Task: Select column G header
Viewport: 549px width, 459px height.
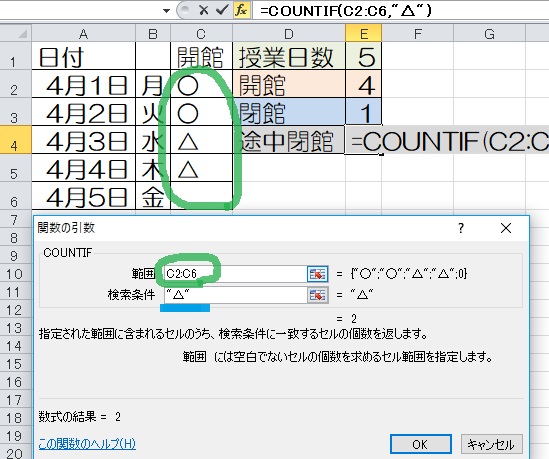Action: (x=489, y=34)
